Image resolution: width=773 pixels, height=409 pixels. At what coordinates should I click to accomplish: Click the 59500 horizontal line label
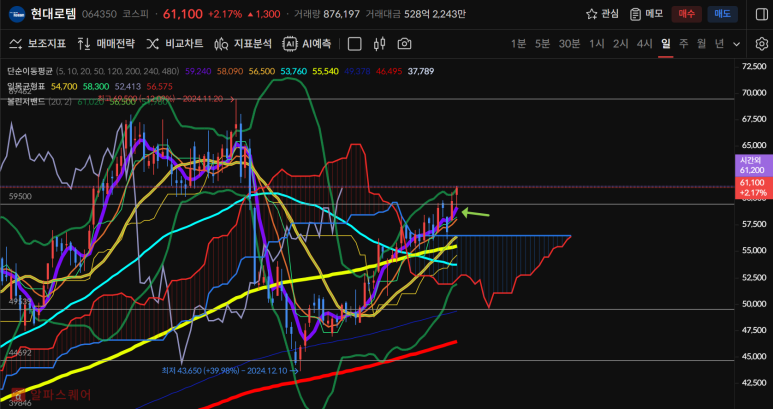coord(20,196)
